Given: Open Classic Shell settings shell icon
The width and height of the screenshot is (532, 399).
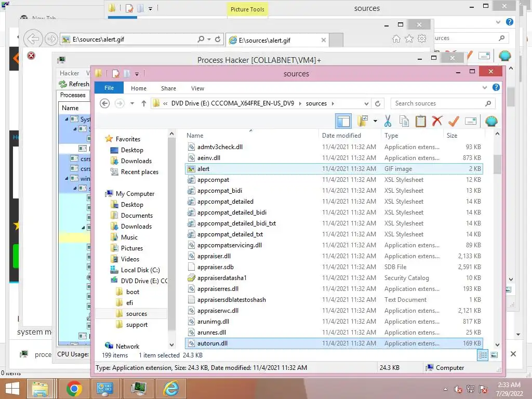Looking at the screenshot, I should tap(491, 121).
